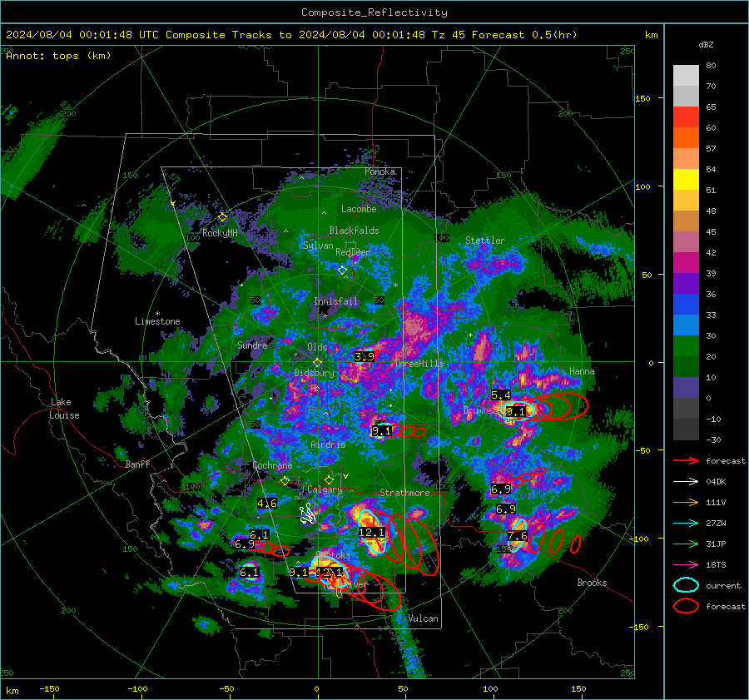Select the Hanna town label
The image size is (749, 700).
(582, 371)
